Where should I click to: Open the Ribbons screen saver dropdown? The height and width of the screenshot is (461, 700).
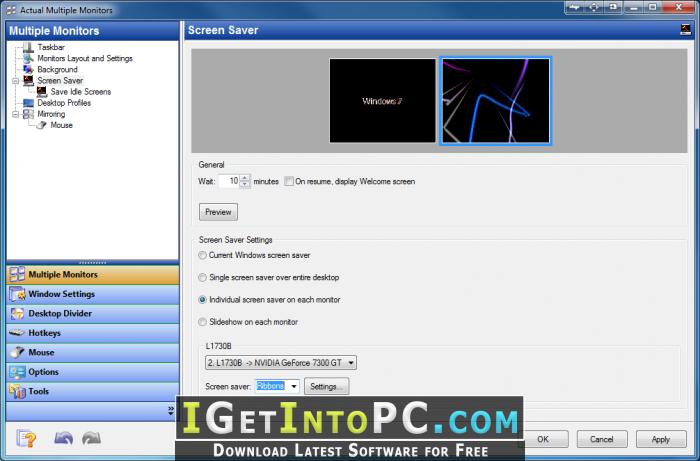pos(277,386)
